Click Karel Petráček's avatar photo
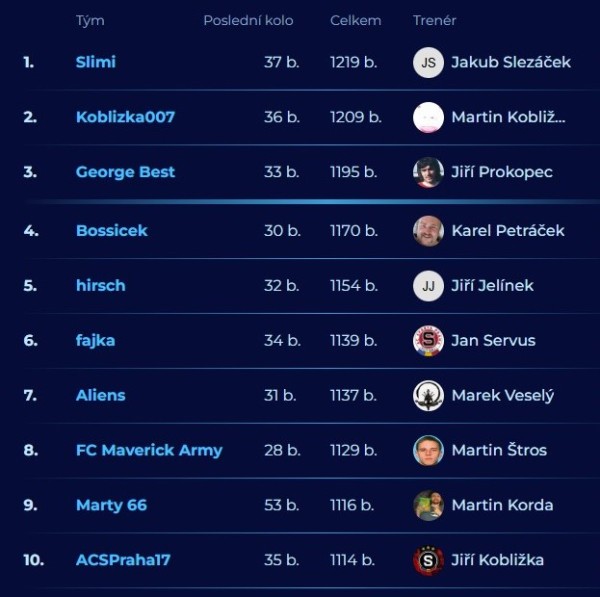The image size is (600, 597). [428, 231]
